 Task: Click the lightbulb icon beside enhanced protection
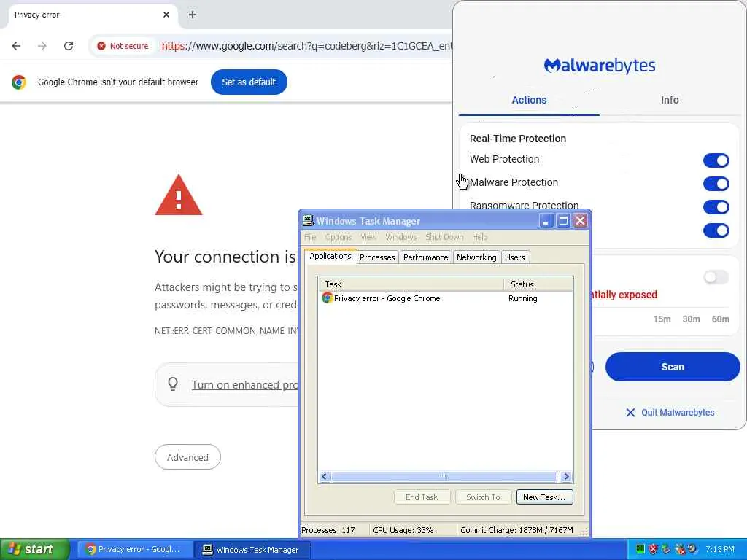(174, 384)
